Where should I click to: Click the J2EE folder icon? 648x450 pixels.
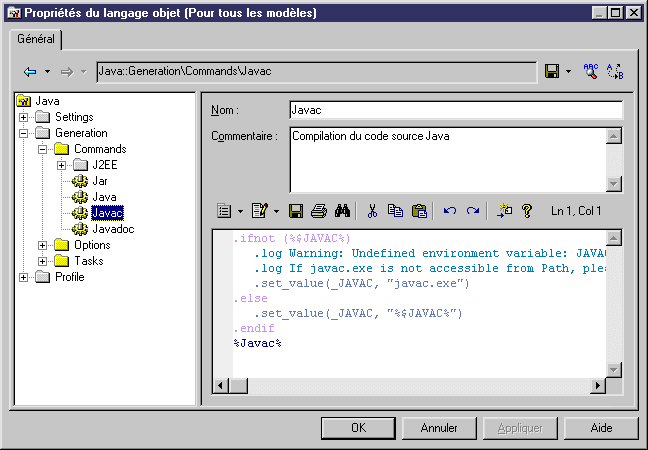(81, 165)
